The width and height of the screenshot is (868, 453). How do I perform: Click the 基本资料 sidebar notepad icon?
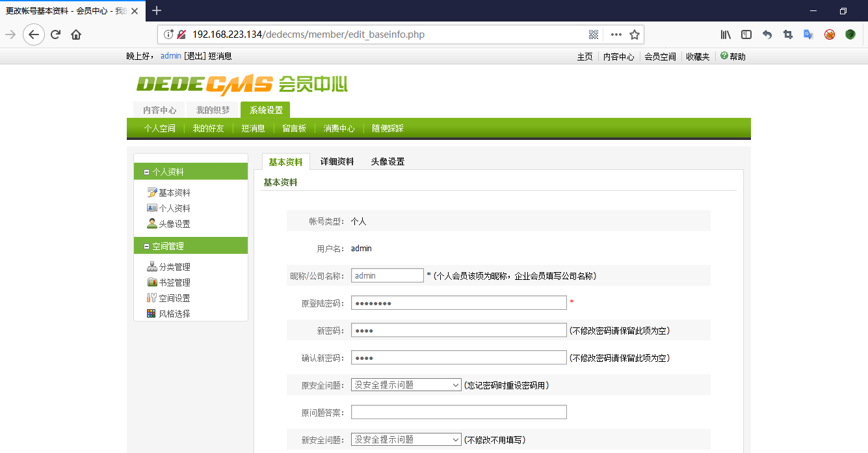coord(152,192)
